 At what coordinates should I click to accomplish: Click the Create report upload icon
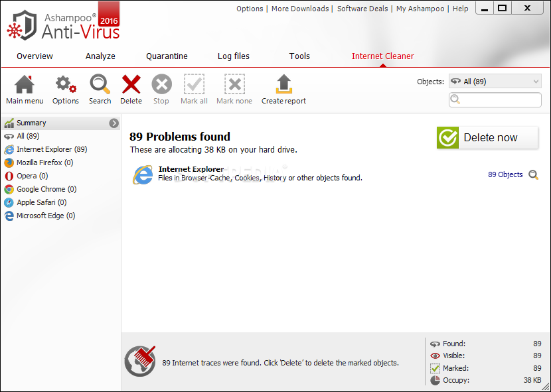click(x=283, y=84)
